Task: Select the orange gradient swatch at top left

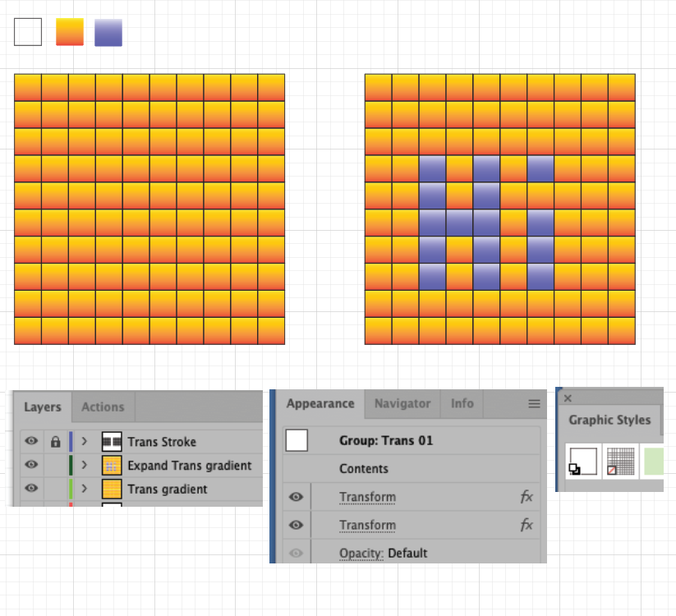Action: coord(68,31)
